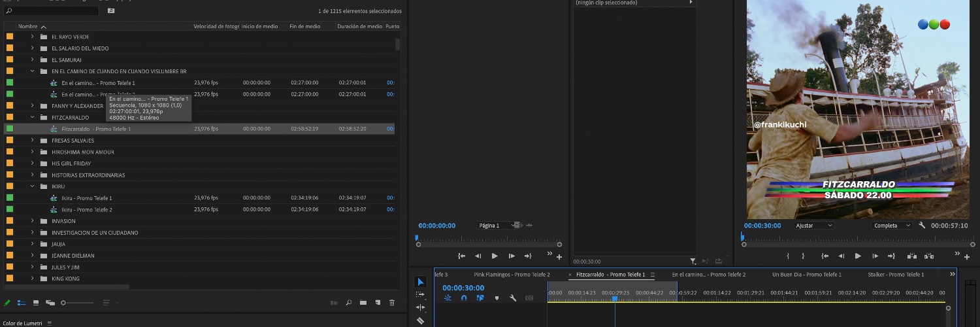Switch Project panel to List view
The width and height of the screenshot is (980, 327).
tap(22, 303)
